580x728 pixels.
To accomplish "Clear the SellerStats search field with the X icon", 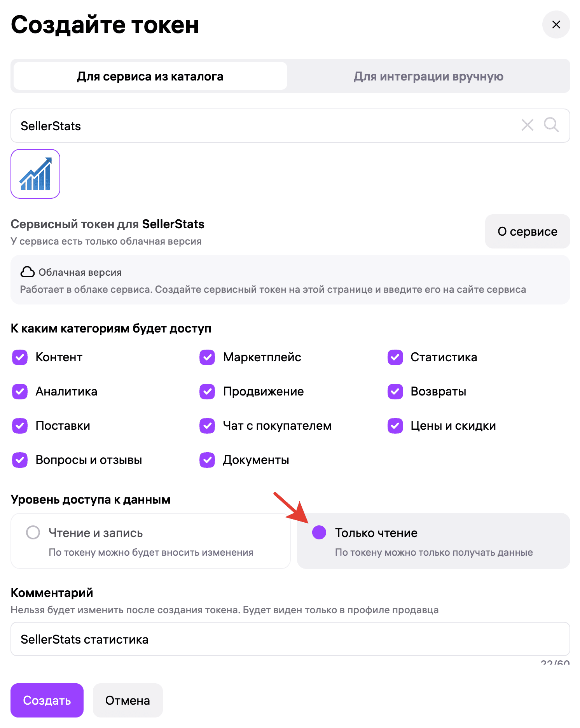I will 527,126.
